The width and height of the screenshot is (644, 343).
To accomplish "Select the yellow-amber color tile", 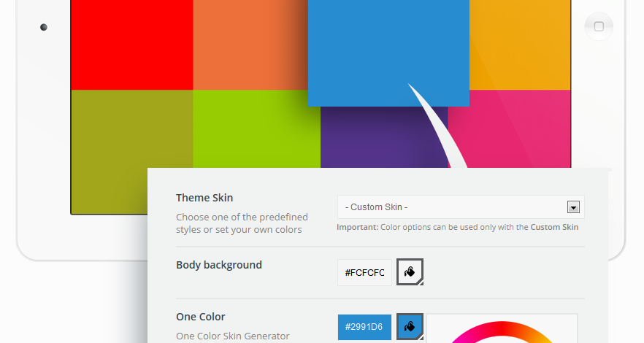I will click(520, 45).
